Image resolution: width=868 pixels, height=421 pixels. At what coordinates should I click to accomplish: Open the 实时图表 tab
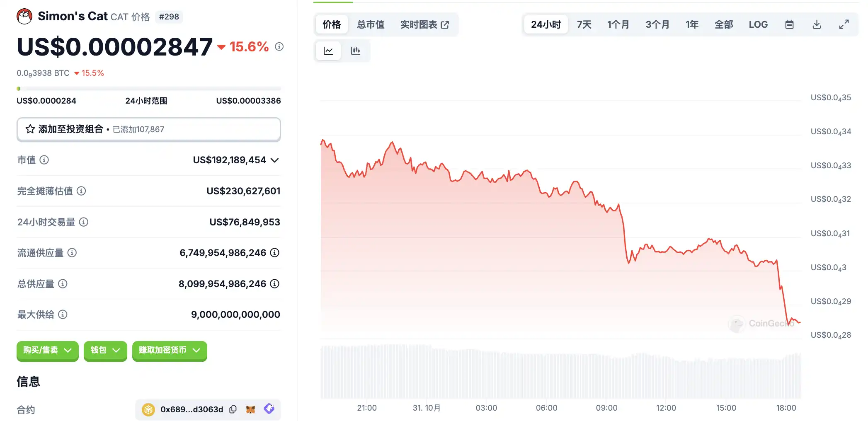tap(424, 25)
